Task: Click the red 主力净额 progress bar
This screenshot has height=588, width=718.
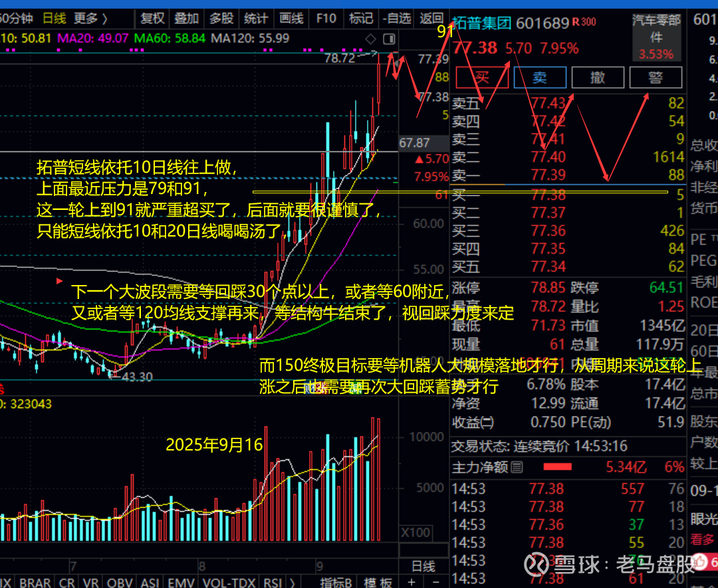Action: [x=557, y=466]
